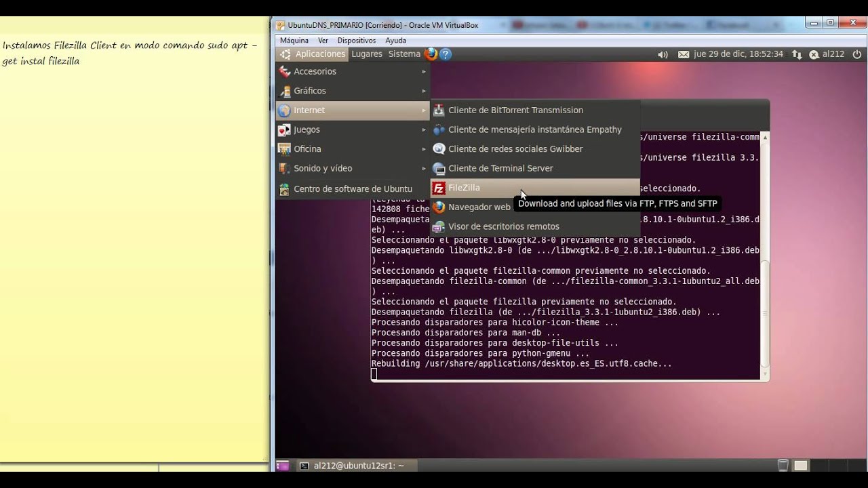The image size is (868, 488).
Task: Click the blue help icon in panel
Action: (x=446, y=54)
